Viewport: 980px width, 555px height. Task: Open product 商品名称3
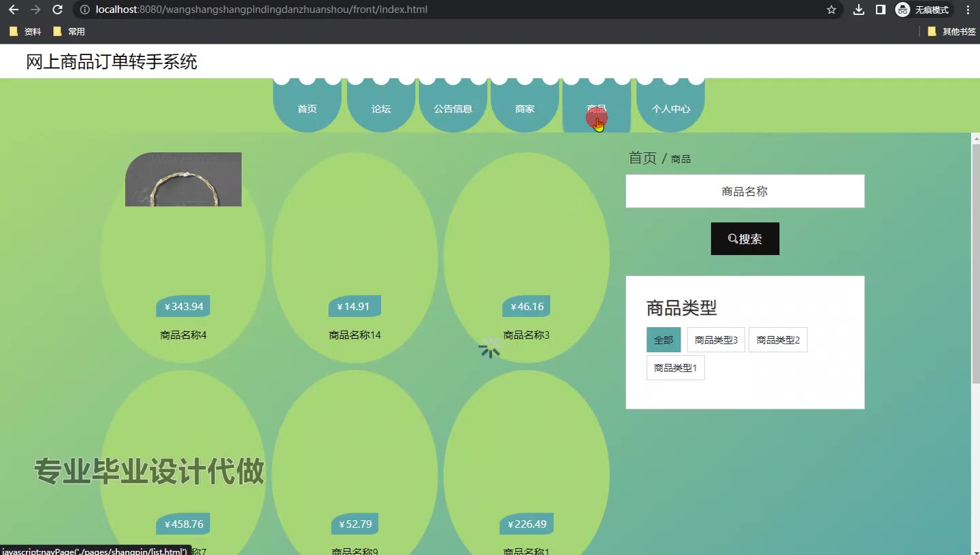(x=526, y=335)
